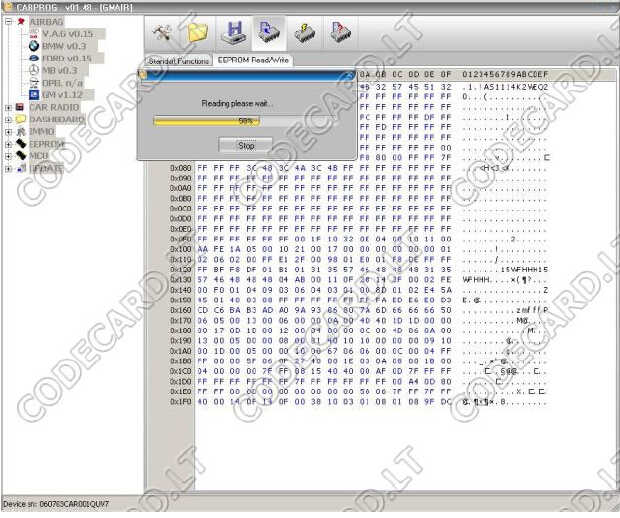Open the tools settings wrench icon
The image size is (620, 518).
(162, 33)
